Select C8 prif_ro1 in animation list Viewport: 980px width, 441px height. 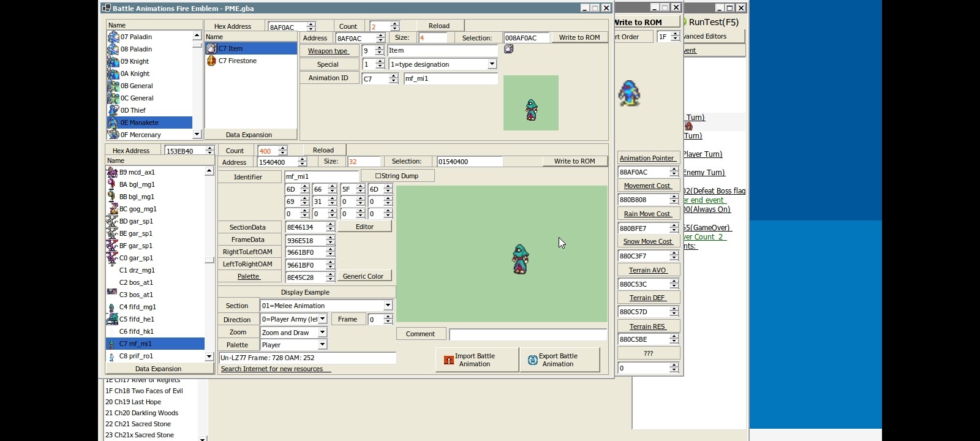coord(136,356)
